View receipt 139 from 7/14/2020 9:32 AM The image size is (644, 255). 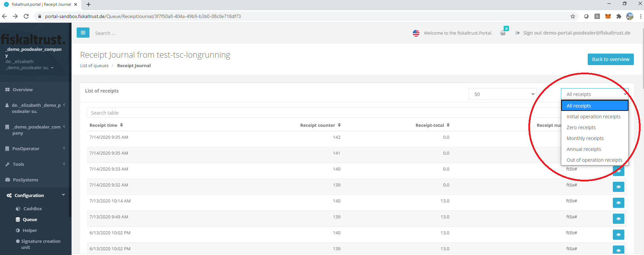tap(619, 187)
